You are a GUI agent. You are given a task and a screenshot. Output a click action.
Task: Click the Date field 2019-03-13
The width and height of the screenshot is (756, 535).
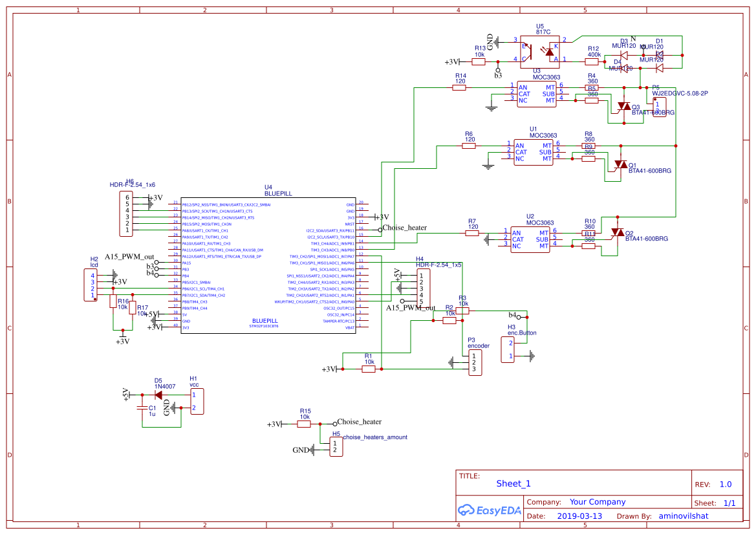(579, 516)
